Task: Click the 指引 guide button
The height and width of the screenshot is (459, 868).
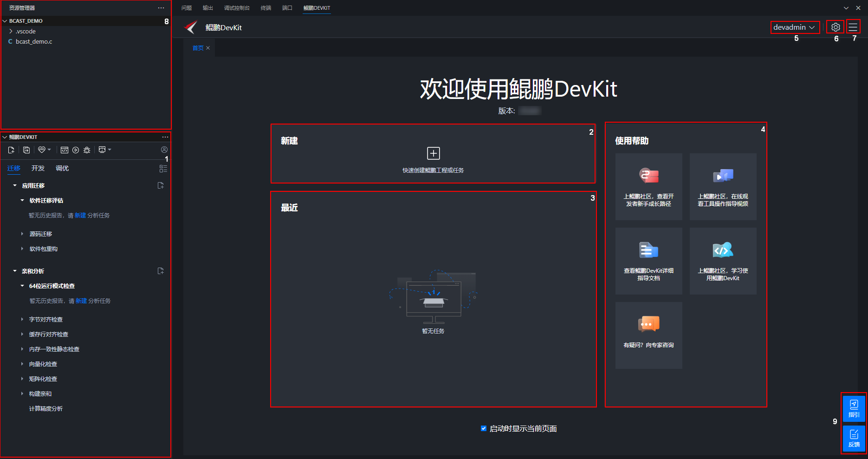Action: [x=854, y=408]
